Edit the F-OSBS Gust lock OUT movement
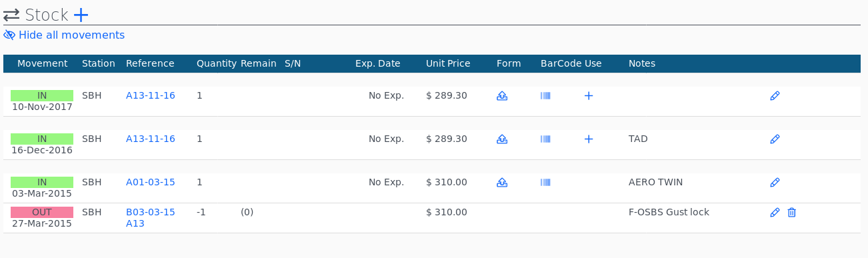The height and width of the screenshot is (258, 868). pos(775,213)
